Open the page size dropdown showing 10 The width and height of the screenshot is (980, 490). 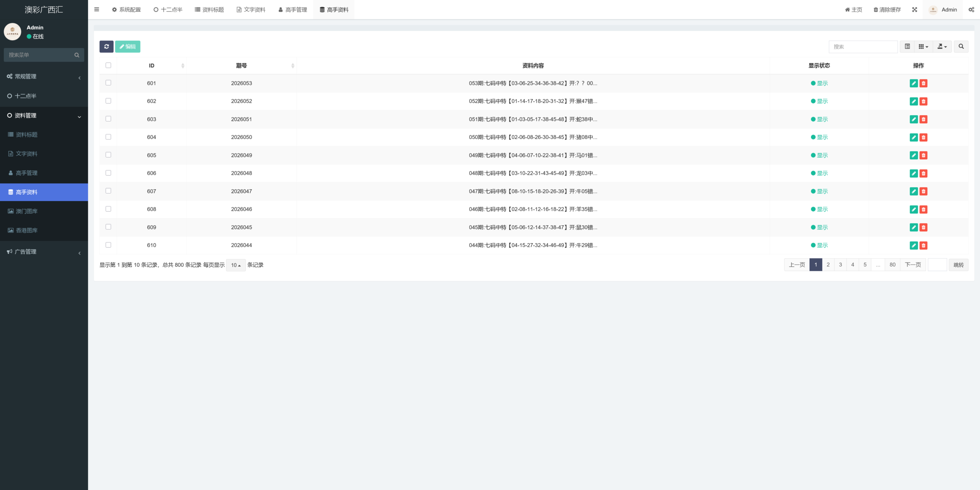[x=235, y=265]
